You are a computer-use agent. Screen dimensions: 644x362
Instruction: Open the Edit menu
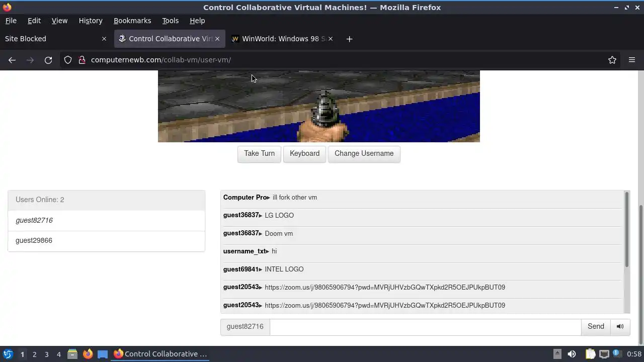click(x=34, y=21)
